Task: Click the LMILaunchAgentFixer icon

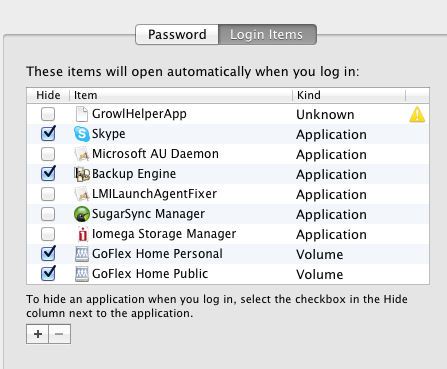Action: 82,194
